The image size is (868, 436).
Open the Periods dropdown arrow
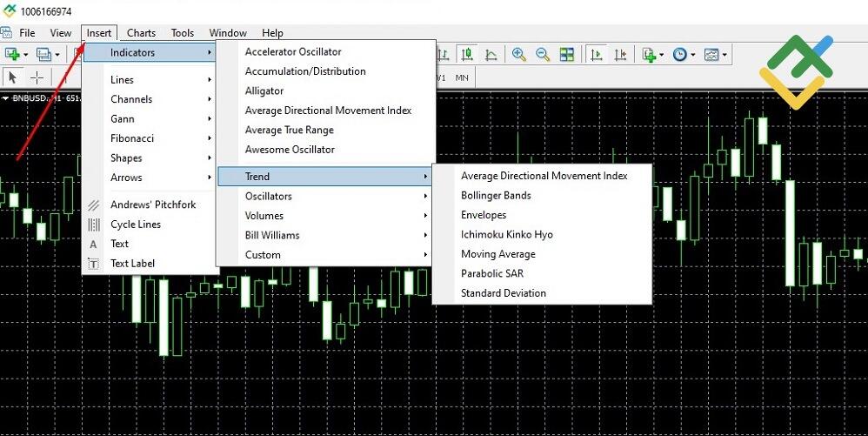(692, 55)
